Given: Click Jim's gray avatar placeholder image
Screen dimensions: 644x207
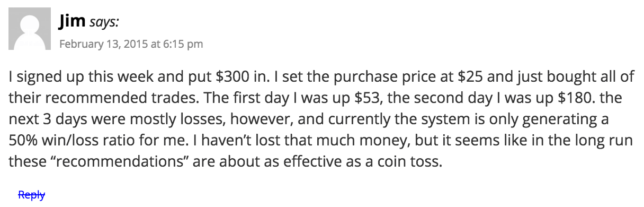Looking at the screenshot, I should click(x=30, y=29).
